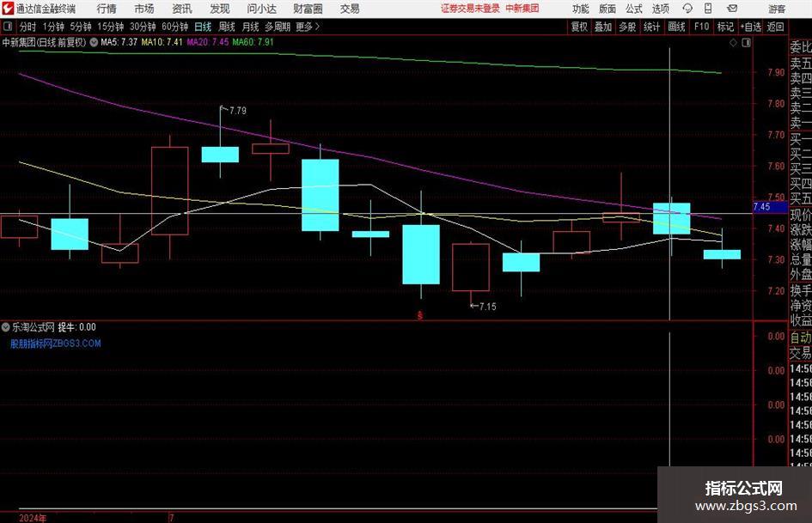This screenshot has height=523, width=812.
Task: Click the 7.15 low price marker
Action: coord(487,307)
